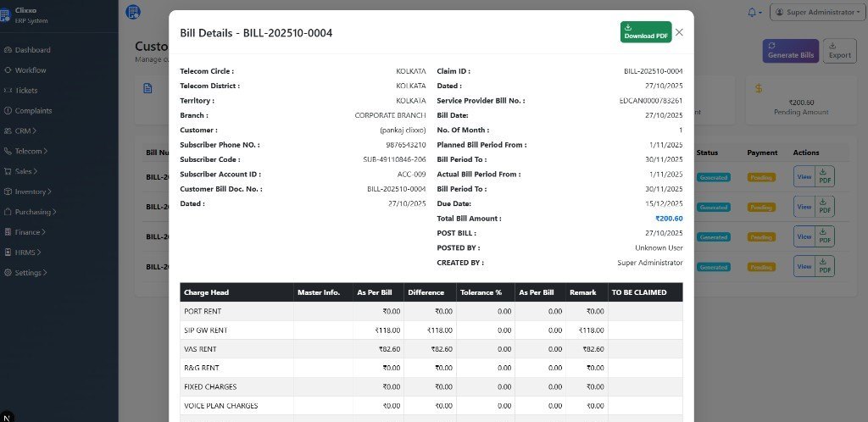The height and width of the screenshot is (422, 868).
Task: Click the Purchasing bag icon
Action: click(x=8, y=212)
